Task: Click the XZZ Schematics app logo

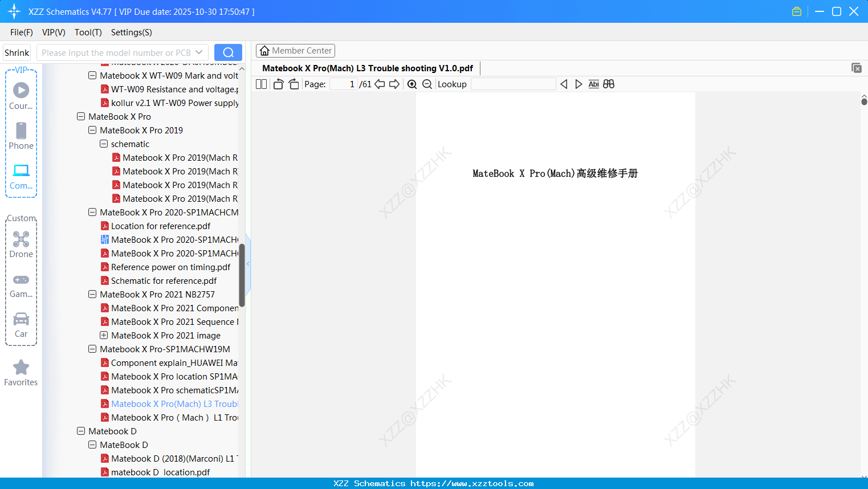Action: [x=14, y=11]
